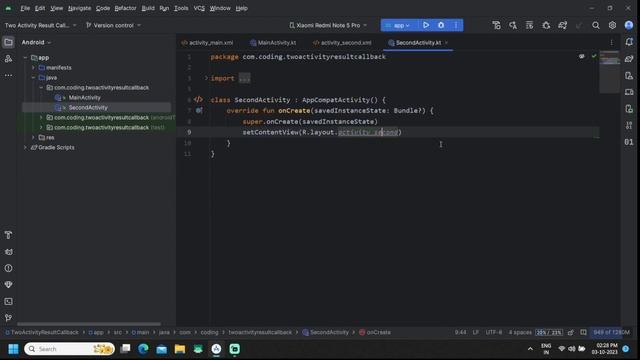Toggle the file read-only lock icon
This screenshot has height=360, width=640.
click(571, 332)
